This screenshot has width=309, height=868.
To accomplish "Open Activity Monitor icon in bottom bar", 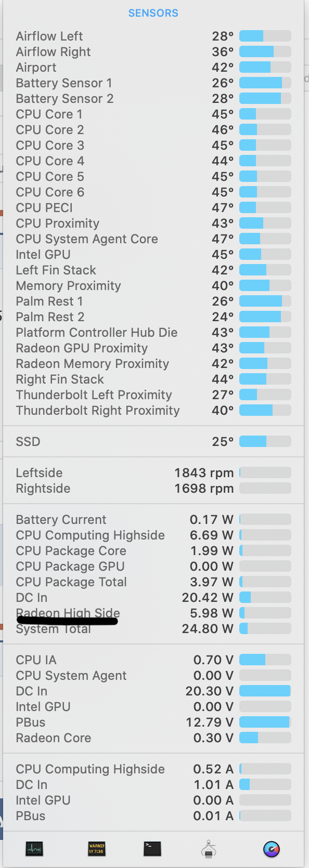I will point(34,849).
